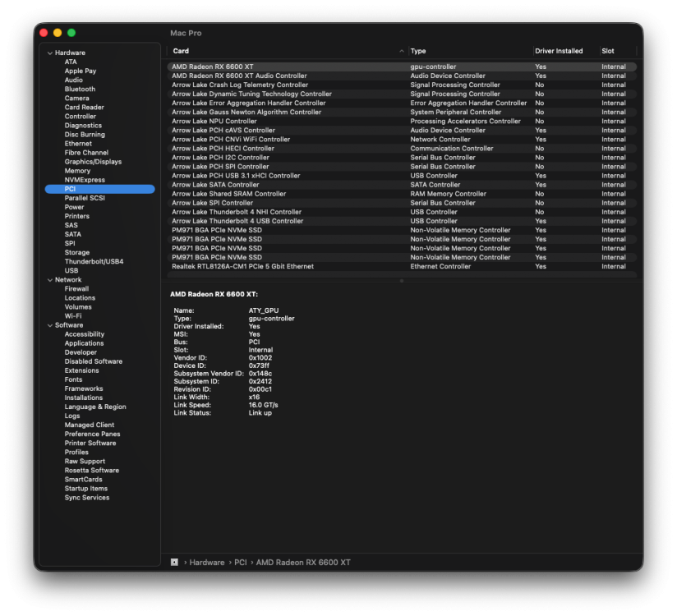Open the Storage sidebar item
Screen dimensions: 677x616
pyautogui.click(x=77, y=252)
